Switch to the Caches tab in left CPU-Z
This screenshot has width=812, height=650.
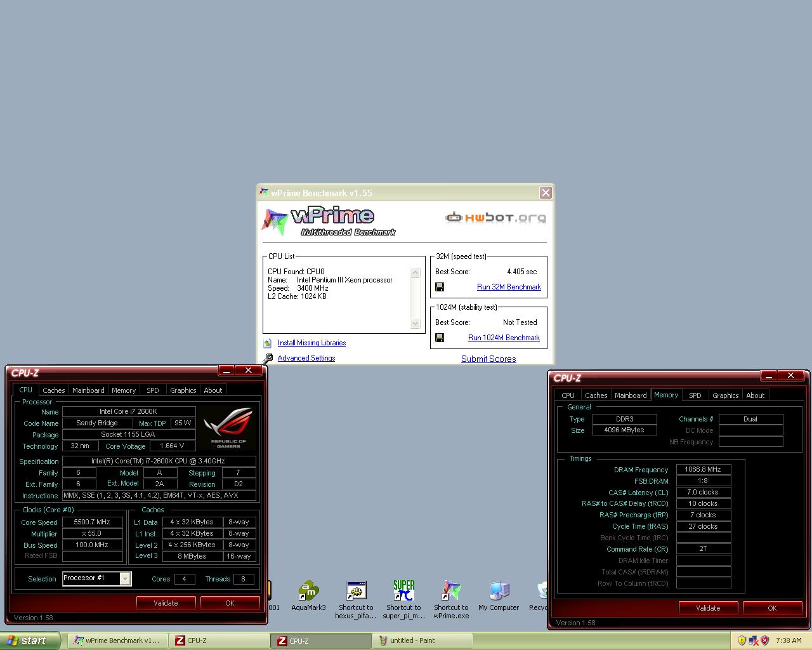(x=54, y=390)
